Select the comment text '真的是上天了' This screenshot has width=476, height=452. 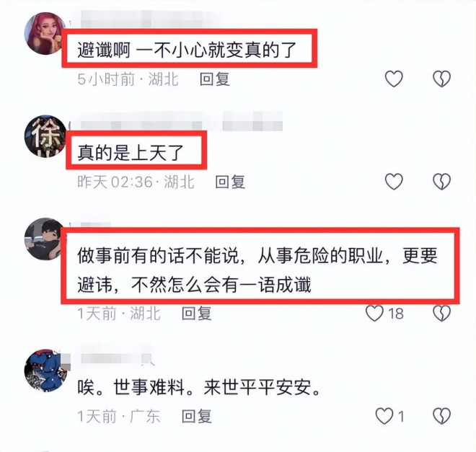131,152
